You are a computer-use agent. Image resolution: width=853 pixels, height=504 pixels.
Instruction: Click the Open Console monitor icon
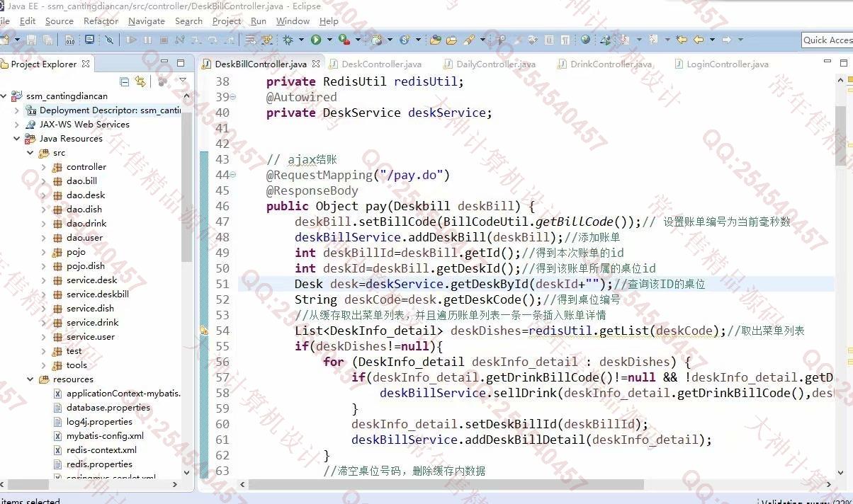pyautogui.click(x=89, y=40)
